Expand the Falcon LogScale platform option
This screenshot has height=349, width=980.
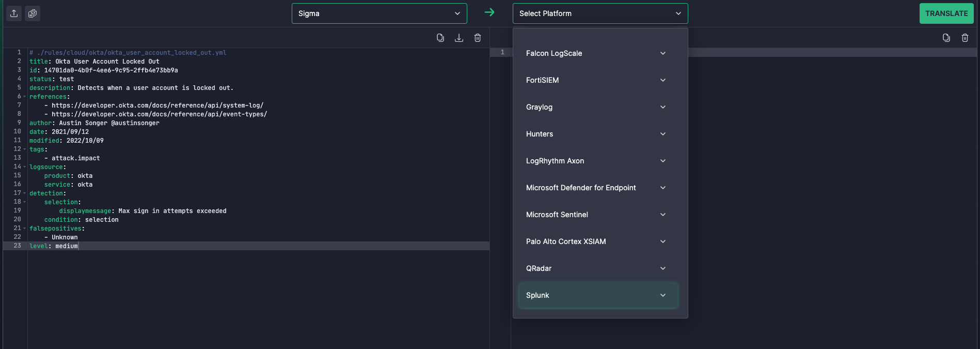[x=662, y=53]
